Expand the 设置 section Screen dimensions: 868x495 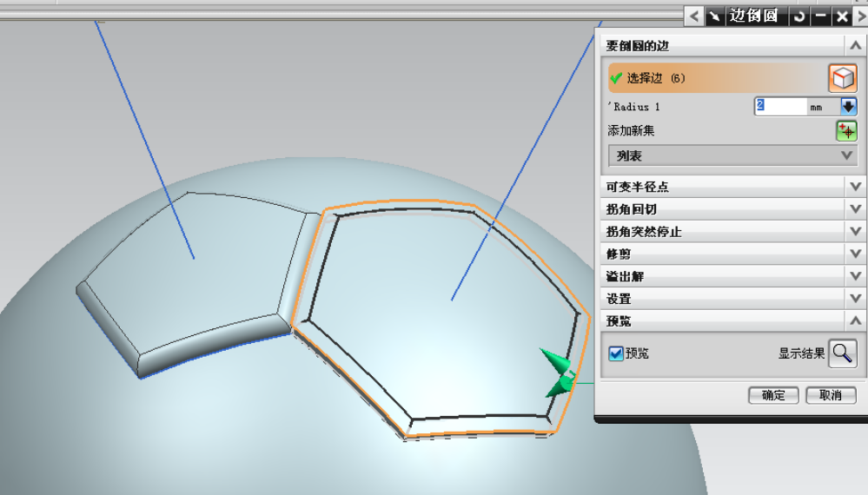pyautogui.click(x=855, y=299)
